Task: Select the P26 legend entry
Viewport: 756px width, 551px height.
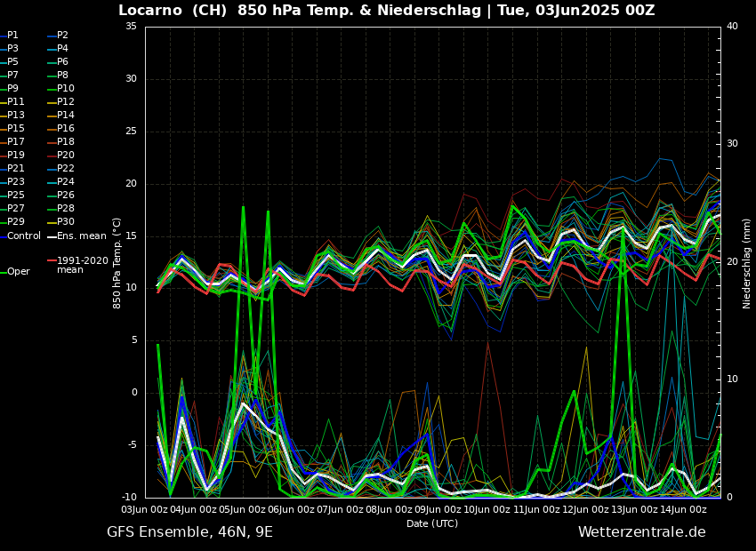Action: pos(60,195)
